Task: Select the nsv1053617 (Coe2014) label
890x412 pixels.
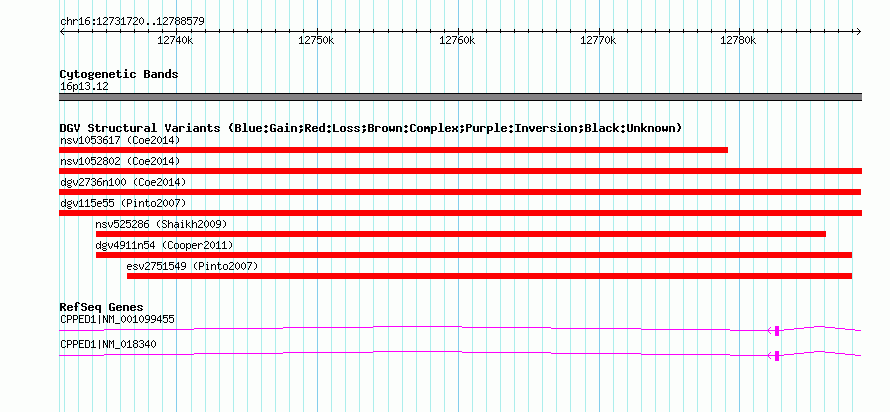Action: click(120, 140)
